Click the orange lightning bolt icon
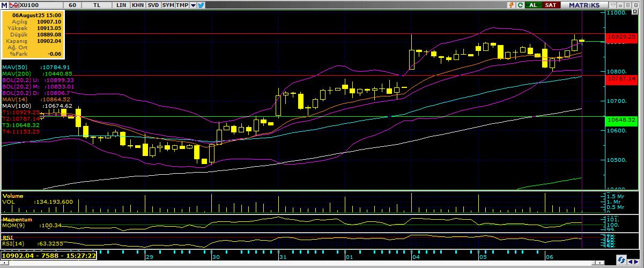The height and width of the screenshot is (268, 644). [x=511, y=5]
